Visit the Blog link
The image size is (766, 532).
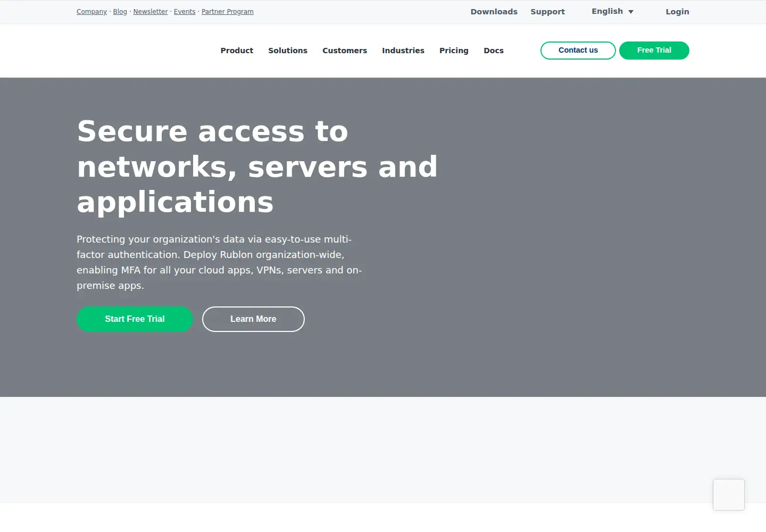pyautogui.click(x=120, y=12)
